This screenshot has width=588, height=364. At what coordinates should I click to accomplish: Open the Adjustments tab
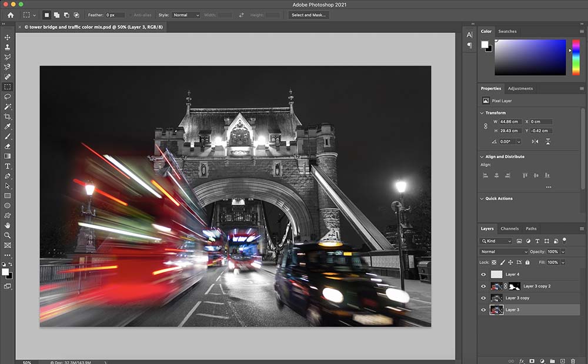tap(520, 88)
